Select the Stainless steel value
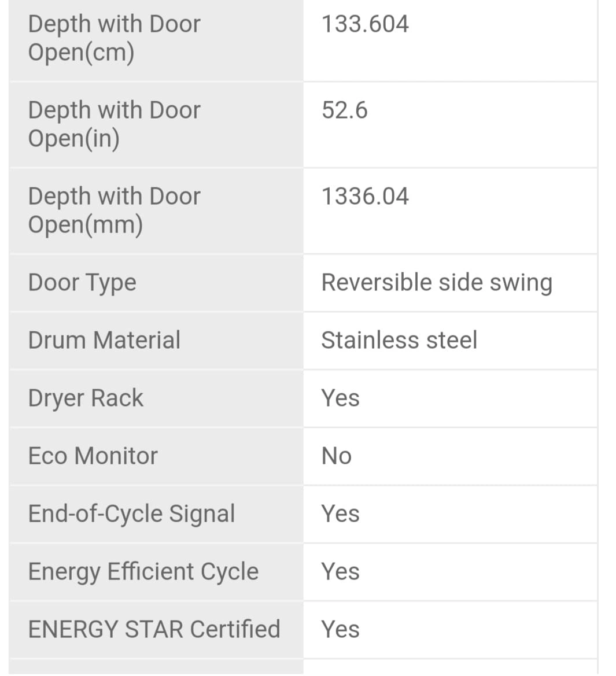 click(x=399, y=340)
